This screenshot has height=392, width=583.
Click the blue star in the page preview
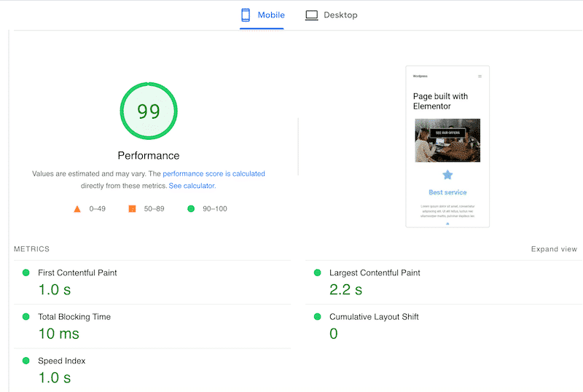point(447,175)
